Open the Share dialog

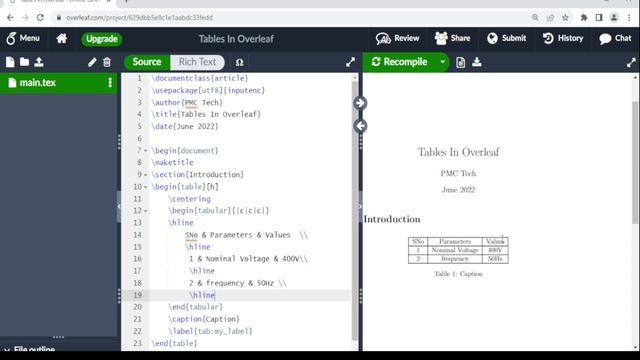coord(452,38)
